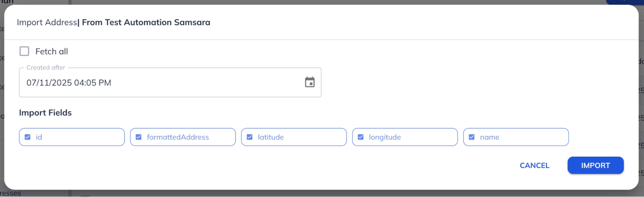The image size is (644, 197).
Task: Click the IMPORT button
Action: coord(595,165)
